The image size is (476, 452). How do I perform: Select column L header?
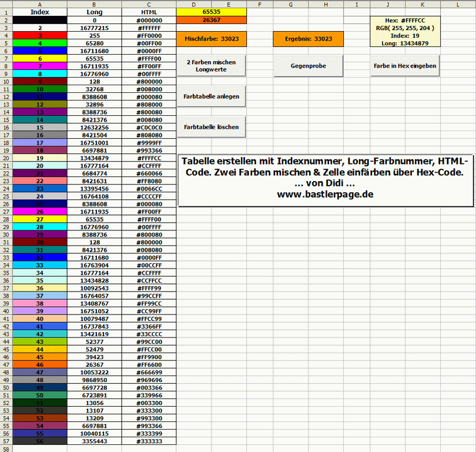point(458,4)
